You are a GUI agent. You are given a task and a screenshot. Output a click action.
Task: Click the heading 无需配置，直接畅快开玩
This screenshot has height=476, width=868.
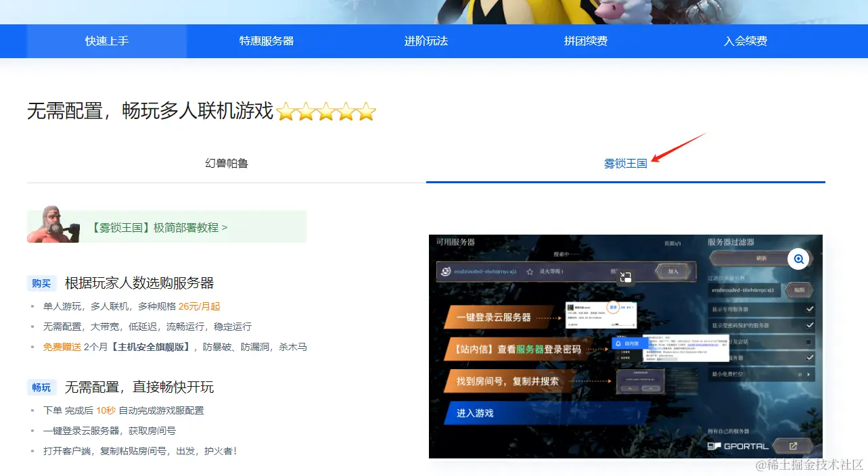[x=139, y=387]
